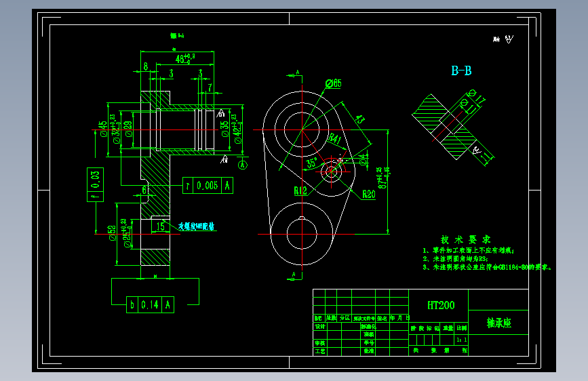
Task: Click the 43 aligned dimension text
Action: (x=359, y=119)
